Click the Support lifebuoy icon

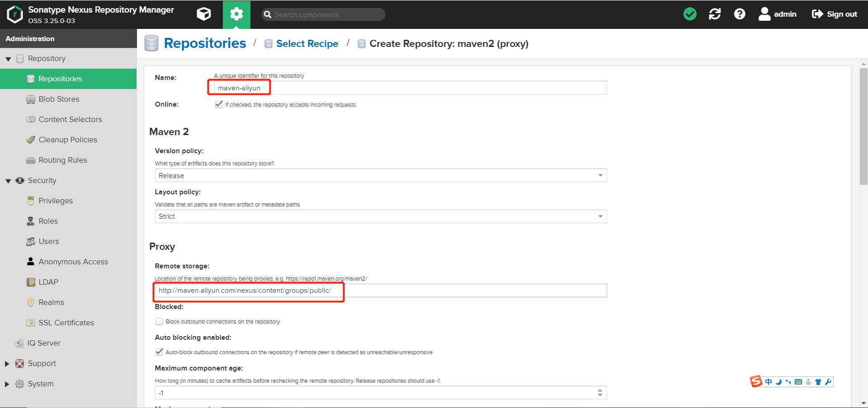(19, 363)
